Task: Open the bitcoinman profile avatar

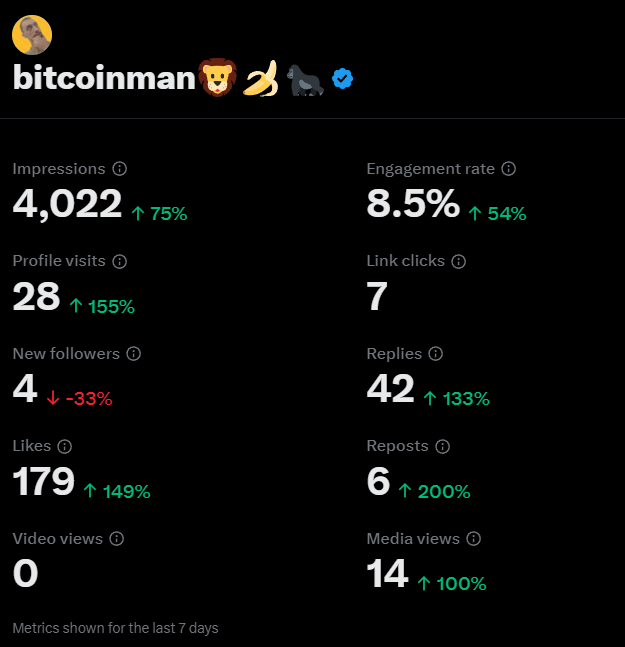Action: (x=32, y=35)
